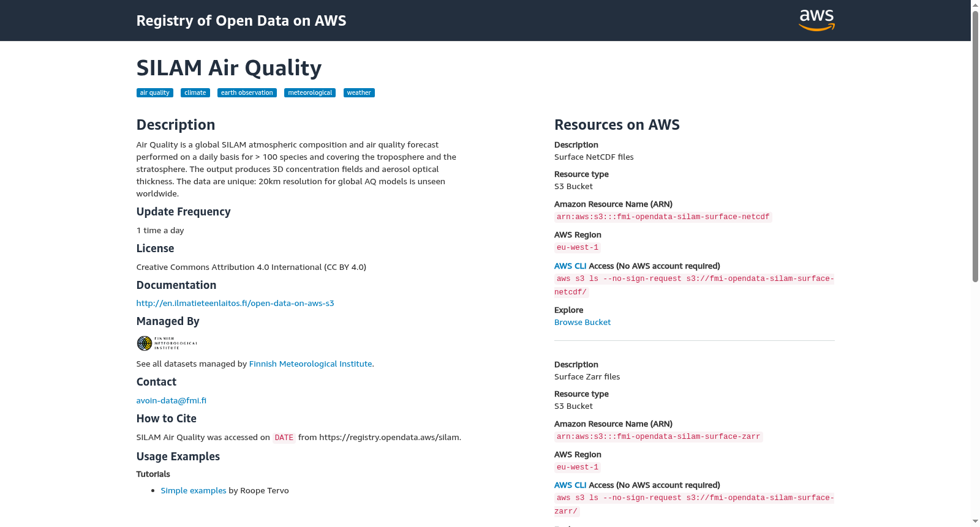Click the eu-west-1 region under NetCDF files
The height and width of the screenshot is (527, 980).
578,247
